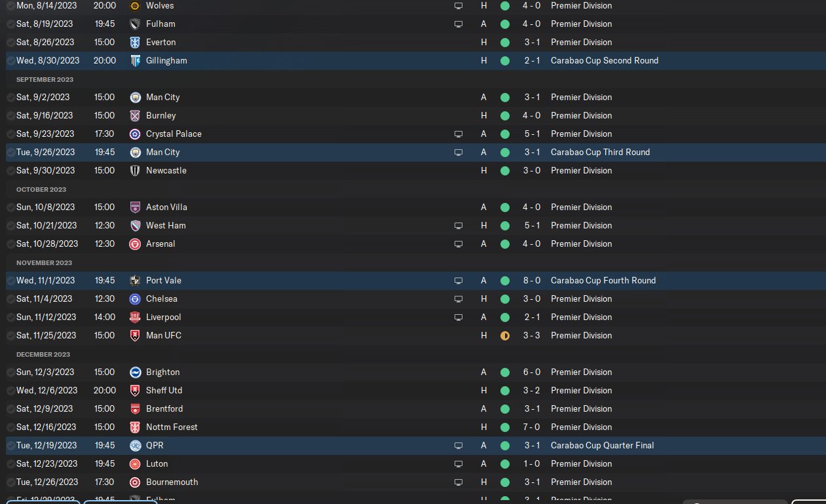826x504 pixels.
Task: Toggle the check circle beside Sat, 11/4/2023
Action: pyautogui.click(x=10, y=298)
